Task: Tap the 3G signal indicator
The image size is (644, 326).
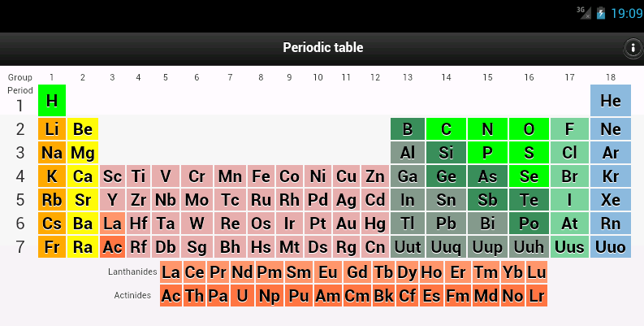Action: pyautogui.click(x=583, y=12)
